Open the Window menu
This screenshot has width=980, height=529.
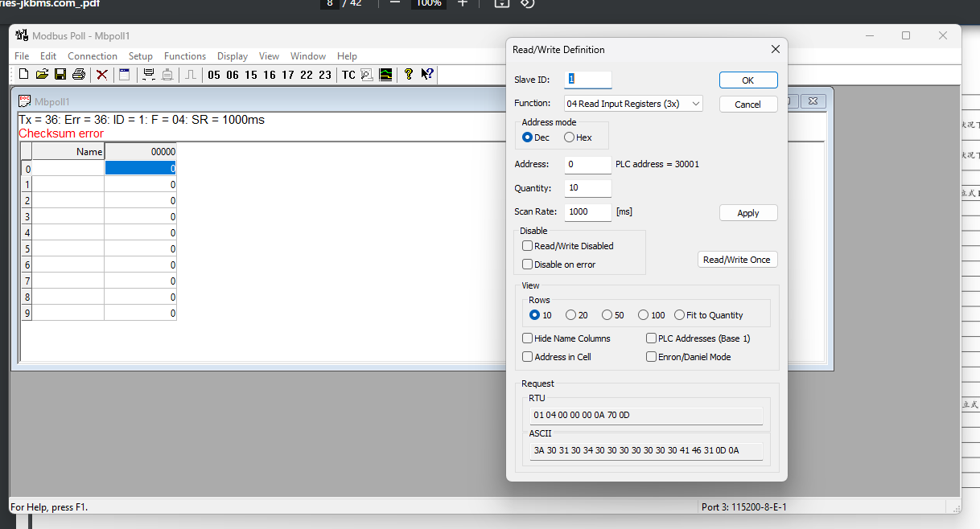coord(308,56)
